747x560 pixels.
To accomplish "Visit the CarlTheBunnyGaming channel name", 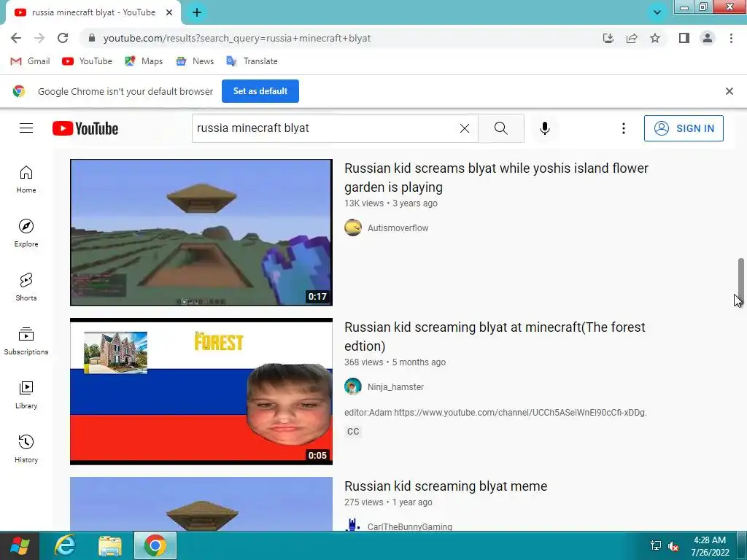I will 410,526.
